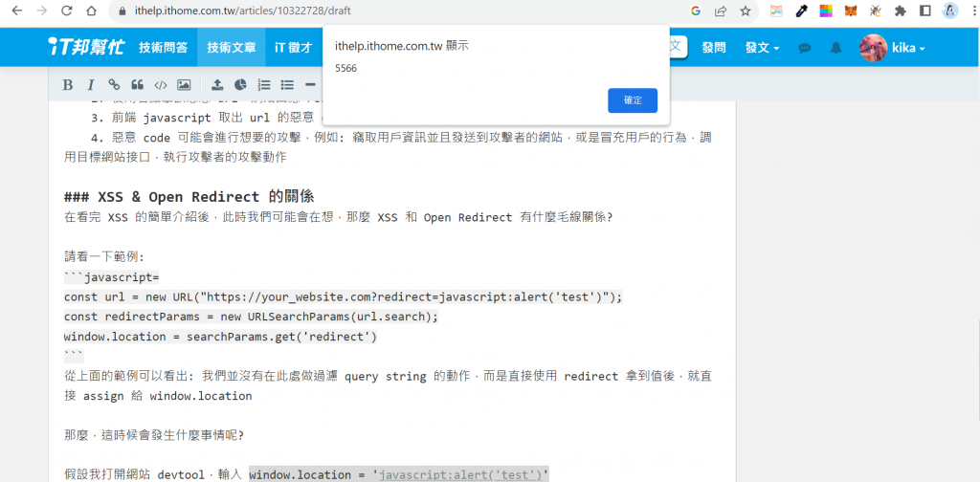View site information via the padlock icon

(x=122, y=11)
